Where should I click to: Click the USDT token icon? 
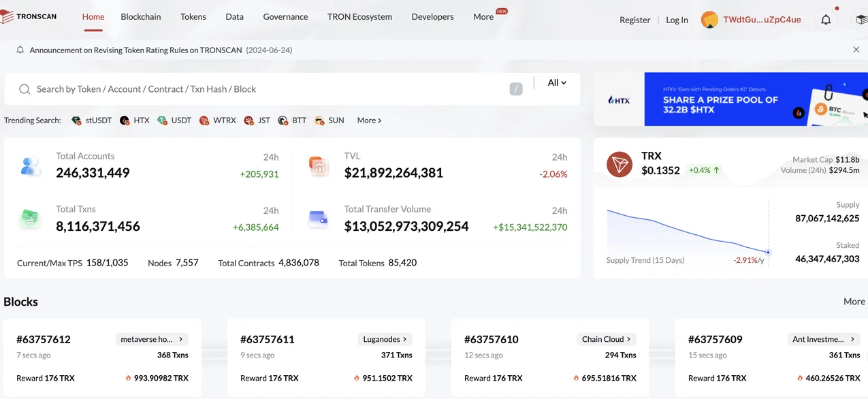[x=162, y=121]
